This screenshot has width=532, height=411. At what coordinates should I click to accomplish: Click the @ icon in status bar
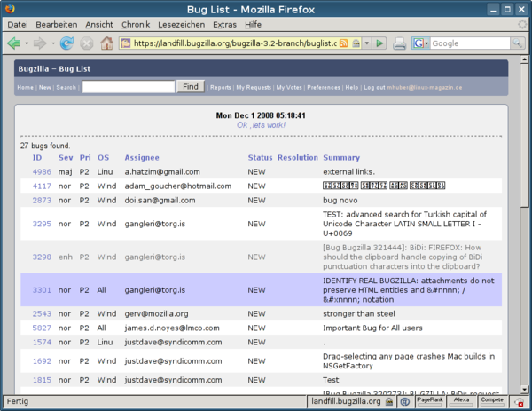click(x=404, y=402)
